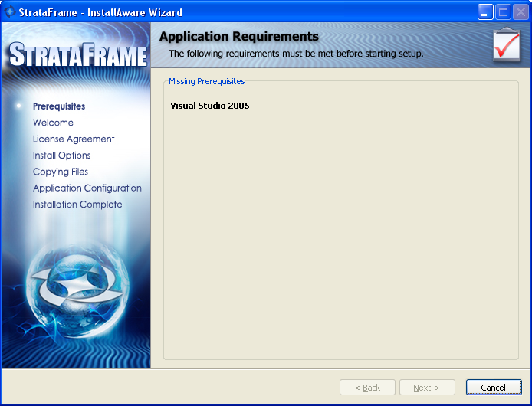Image resolution: width=532 pixels, height=406 pixels.
Task: Open the Install Options step
Action: point(61,156)
